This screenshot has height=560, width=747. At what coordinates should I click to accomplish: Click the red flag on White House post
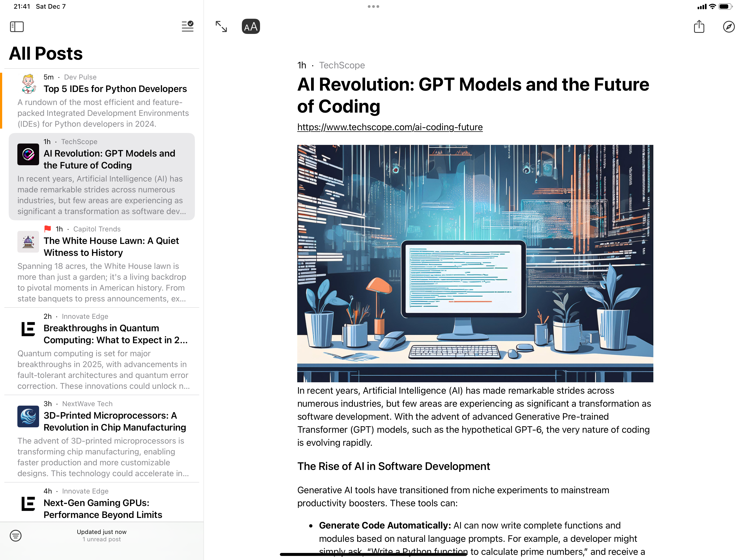tap(48, 229)
